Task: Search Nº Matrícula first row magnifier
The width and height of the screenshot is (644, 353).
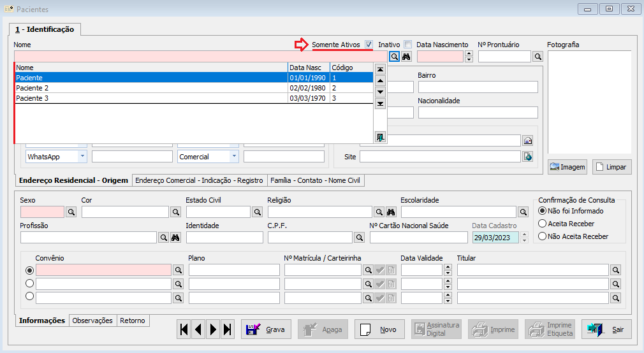Action: 369,270
